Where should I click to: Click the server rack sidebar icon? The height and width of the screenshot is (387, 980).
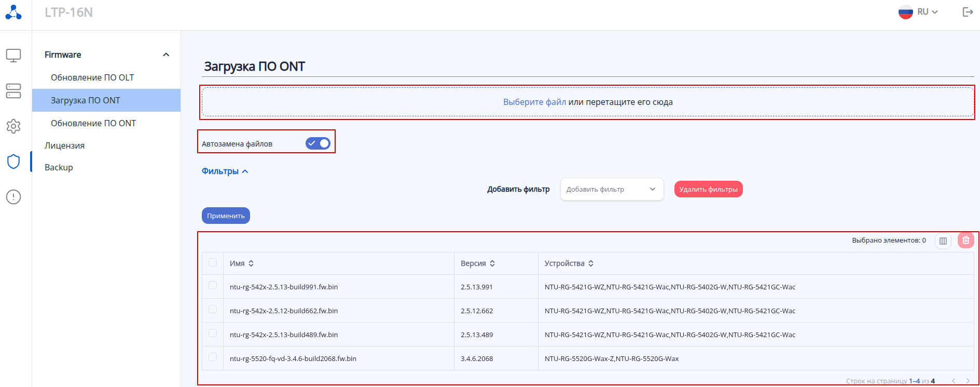[13, 91]
